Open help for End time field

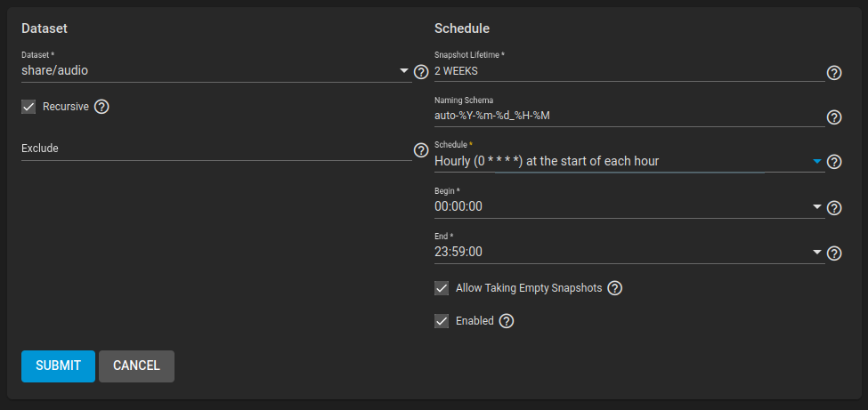pyautogui.click(x=834, y=253)
